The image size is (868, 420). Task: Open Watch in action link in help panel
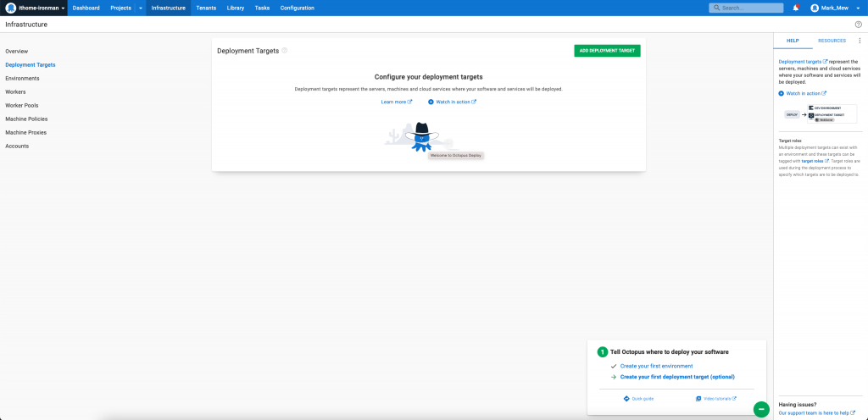pyautogui.click(x=806, y=93)
